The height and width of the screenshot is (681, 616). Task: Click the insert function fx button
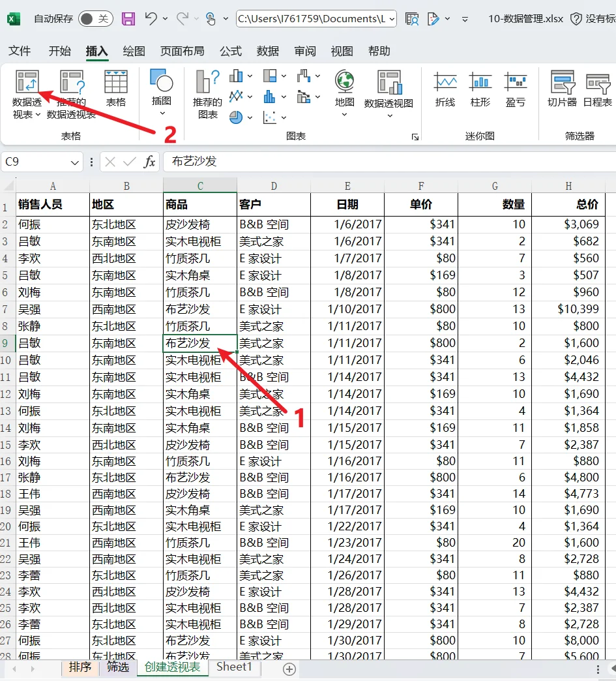pos(149,162)
